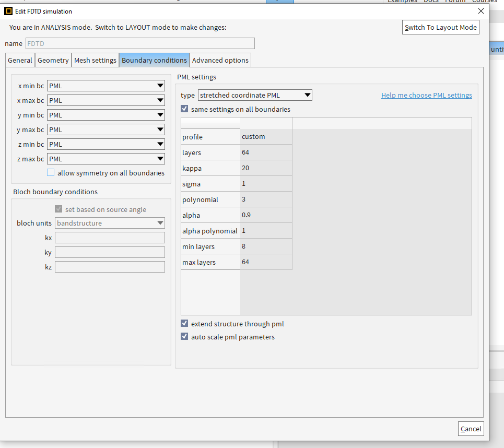Close the Edit FDTD simulation dialog
Viewport: 504px width, 448px height.
(x=480, y=11)
